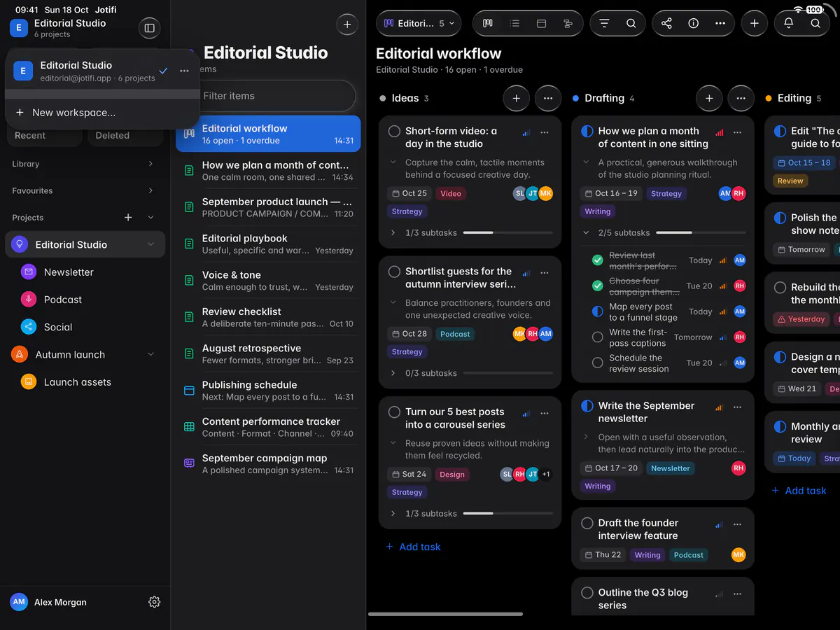Open notifications bell icon
Image resolution: width=840 pixels, height=630 pixels.
[788, 23]
